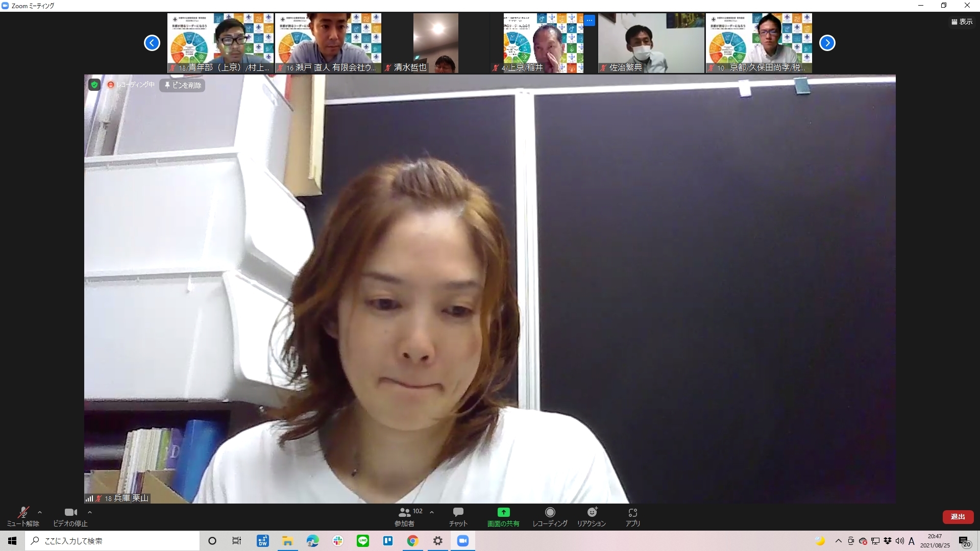Open Microsoft Edge from the taskbar
This screenshot has width=980, height=551.
(x=312, y=541)
